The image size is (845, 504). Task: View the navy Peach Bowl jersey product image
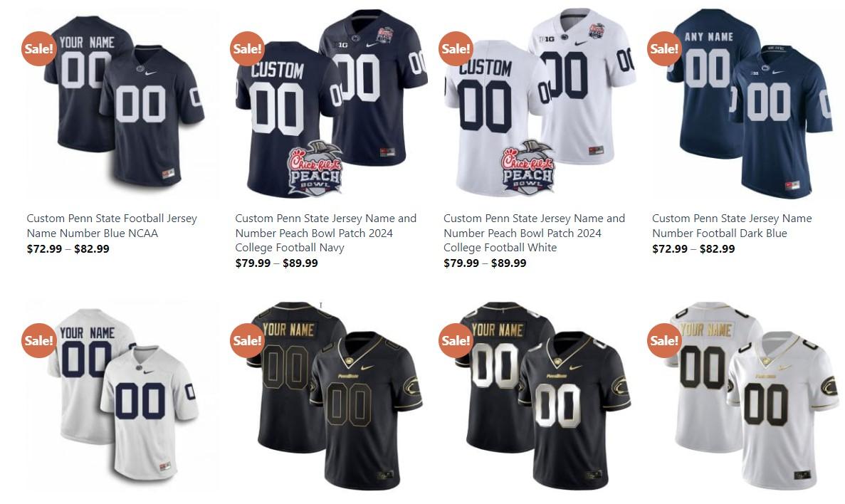[332, 103]
